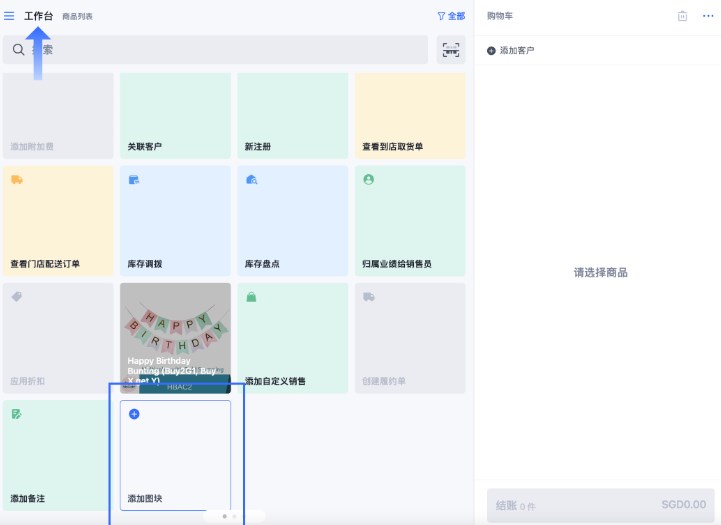721x525 pixels.
Task: Open 查看到店取货单 tile
Action: (x=409, y=116)
